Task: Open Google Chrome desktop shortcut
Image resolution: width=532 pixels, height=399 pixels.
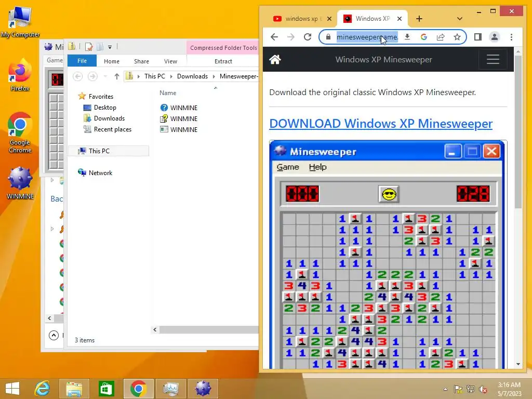Action: 20,132
